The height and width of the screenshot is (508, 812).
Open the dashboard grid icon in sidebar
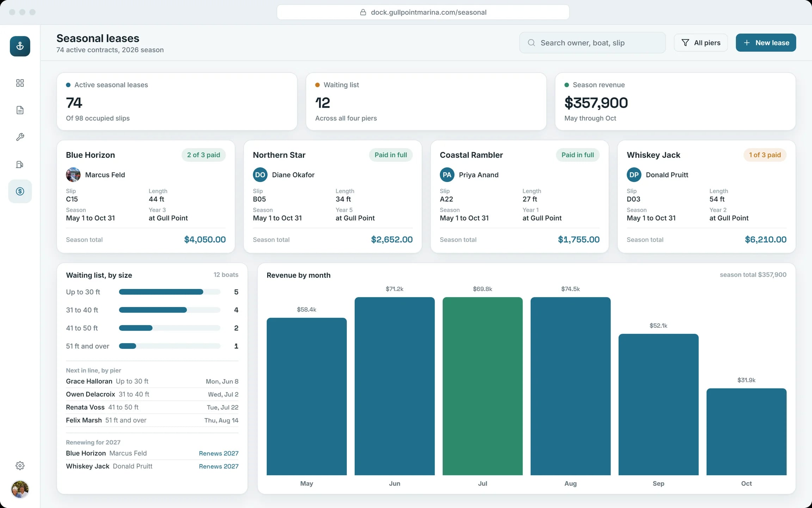pos(20,83)
